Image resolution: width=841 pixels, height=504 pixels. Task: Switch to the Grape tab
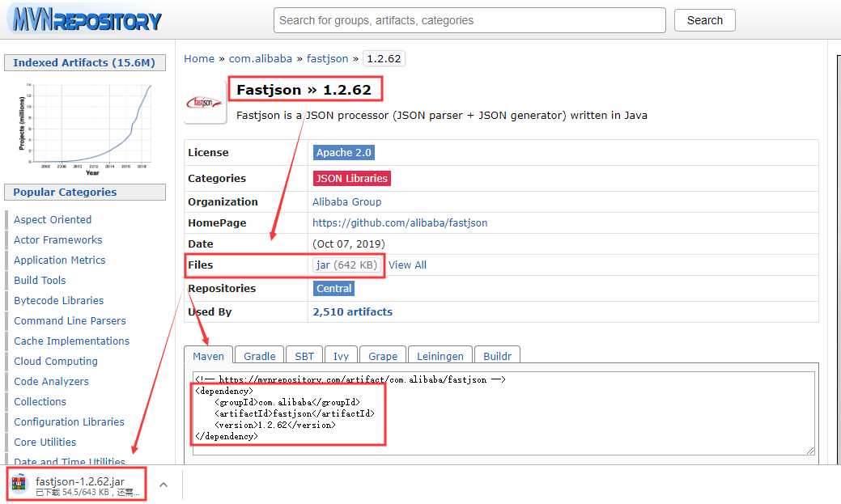(x=382, y=355)
